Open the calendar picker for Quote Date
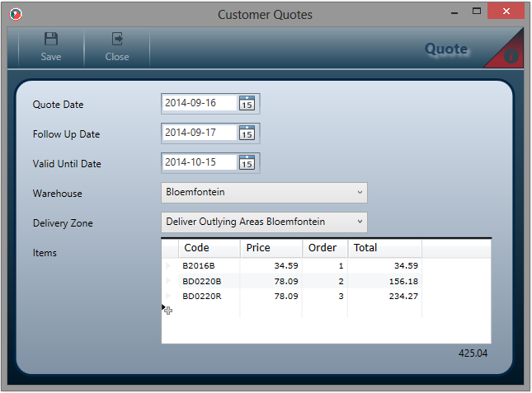Viewport: 532px width, 393px height. pos(247,103)
